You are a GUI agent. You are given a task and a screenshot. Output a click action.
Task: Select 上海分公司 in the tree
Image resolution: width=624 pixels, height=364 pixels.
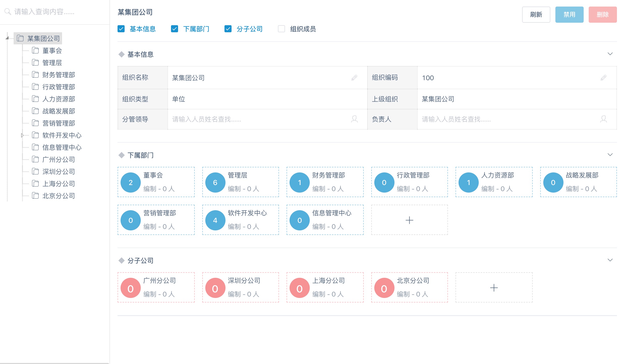[x=59, y=184]
